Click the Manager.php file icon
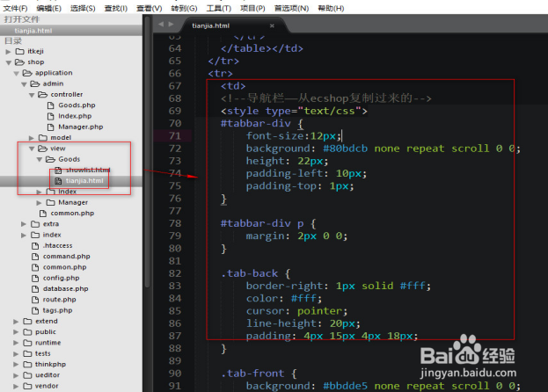Viewport: 548px width, 392px height. [x=51, y=127]
